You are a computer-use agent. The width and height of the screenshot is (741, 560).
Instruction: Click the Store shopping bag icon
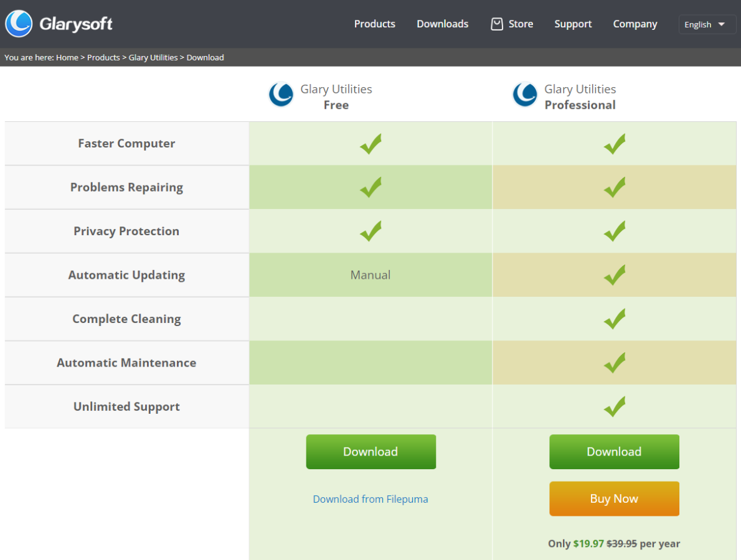[496, 24]
